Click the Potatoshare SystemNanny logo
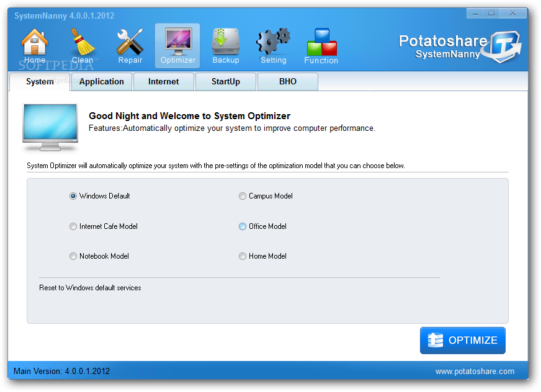The height and width of the screenshot is (392, 541). [460, 47]
